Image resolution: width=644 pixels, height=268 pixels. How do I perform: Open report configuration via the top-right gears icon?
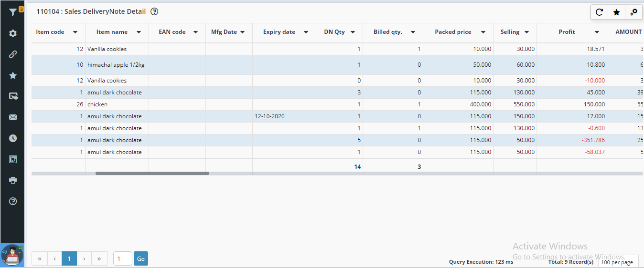pos(633,12)
